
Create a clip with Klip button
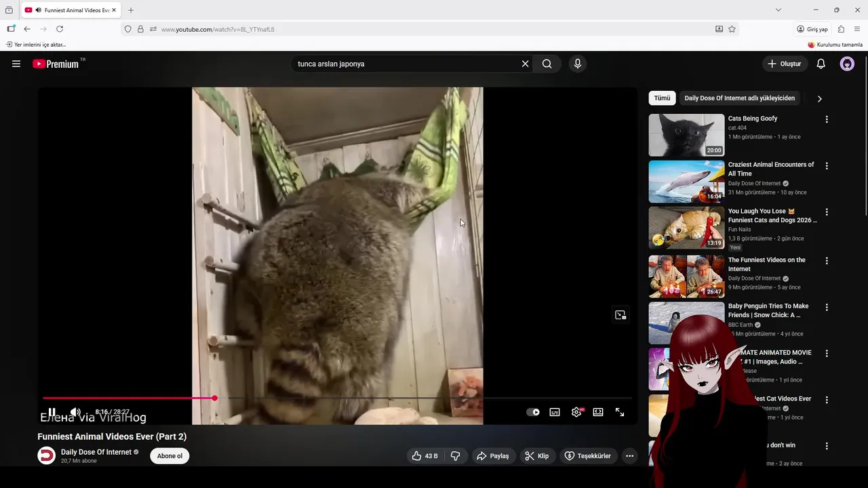click(x=536, y=456)
